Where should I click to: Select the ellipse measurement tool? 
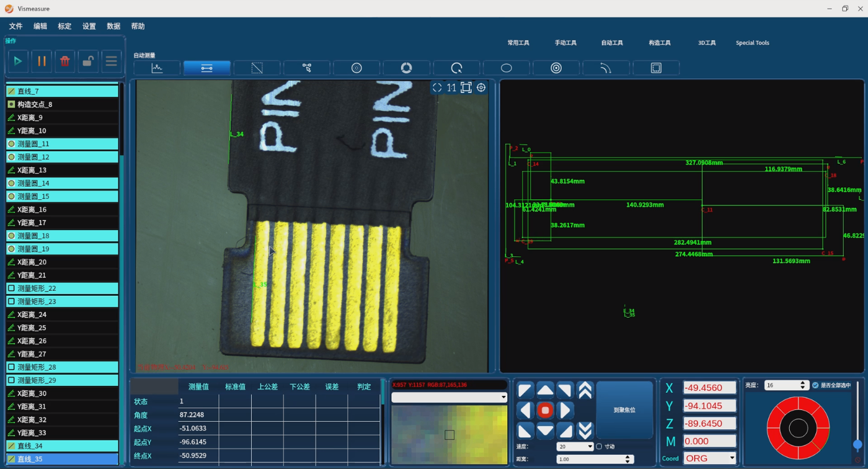pyautogui.click(x=506, y=68)
